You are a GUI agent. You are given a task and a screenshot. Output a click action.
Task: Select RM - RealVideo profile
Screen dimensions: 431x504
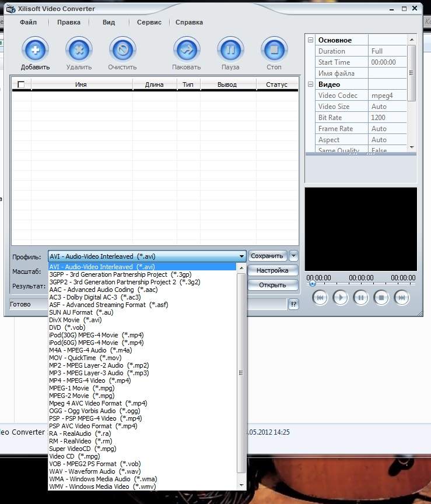[x=142, y=441]
